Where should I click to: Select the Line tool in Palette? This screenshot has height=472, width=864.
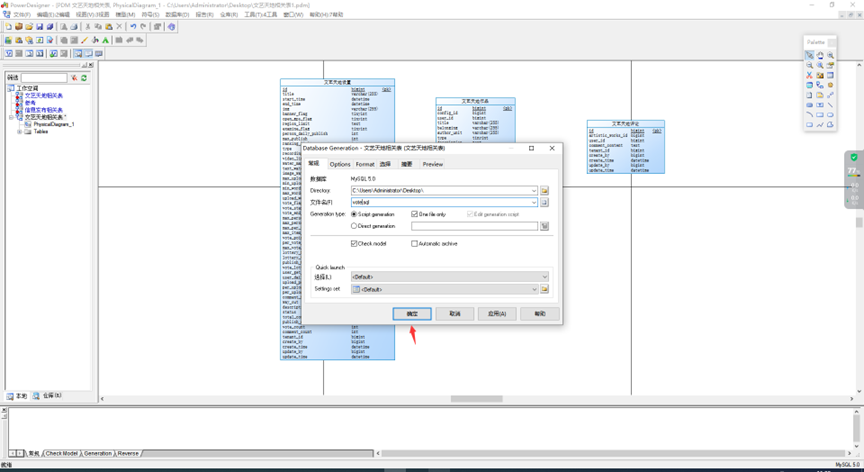click(830, 105)
